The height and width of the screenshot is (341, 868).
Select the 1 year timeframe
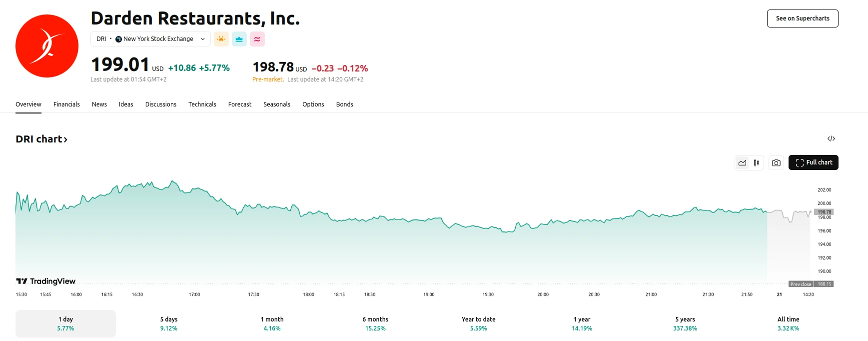[x=581, y=323]
